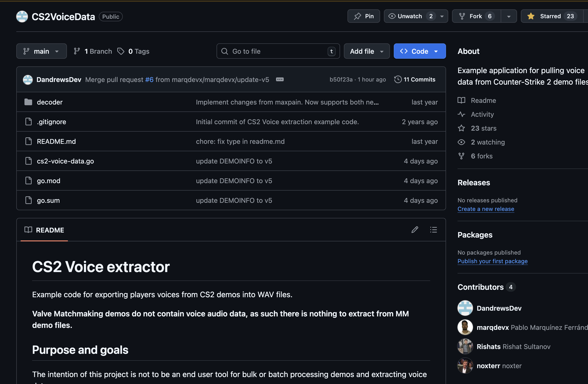
Task: Click the folder icon beside decoder
Action: [28, 102]
